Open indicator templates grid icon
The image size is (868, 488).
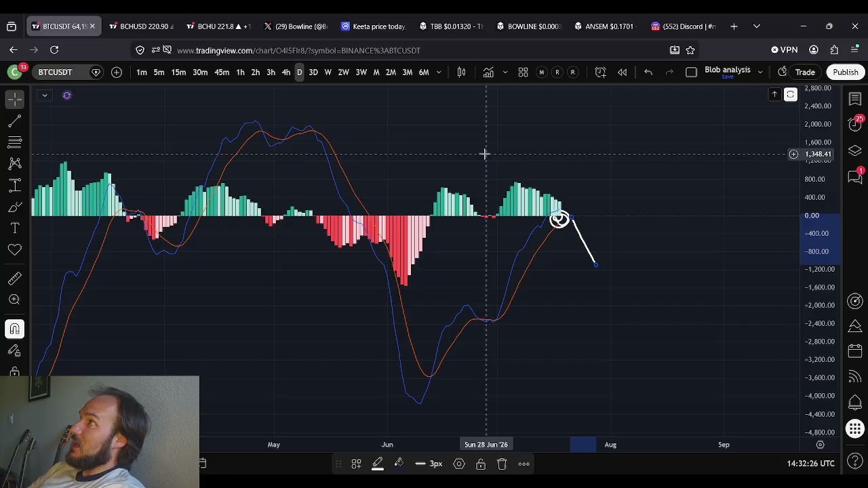click(x=523, y=73)
